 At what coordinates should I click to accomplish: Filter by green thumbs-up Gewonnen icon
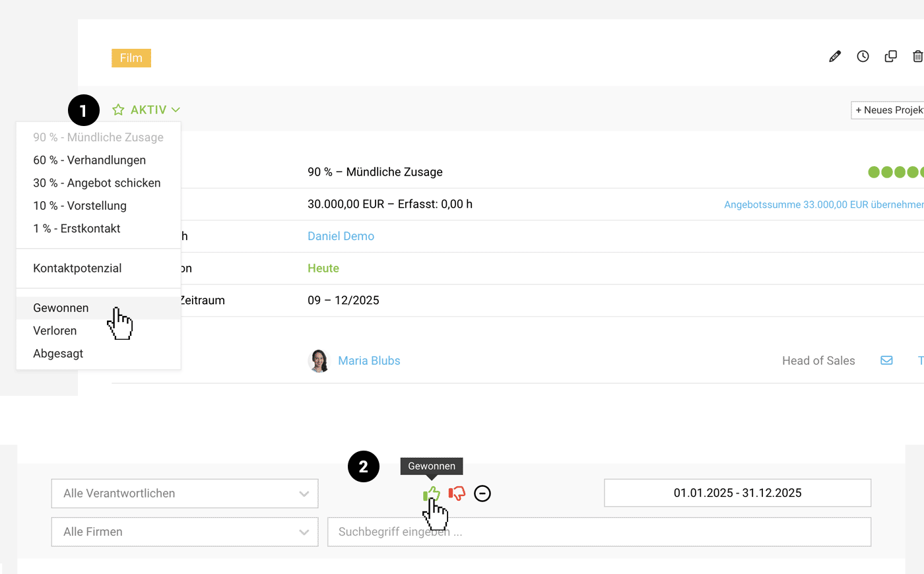(432, 494)
